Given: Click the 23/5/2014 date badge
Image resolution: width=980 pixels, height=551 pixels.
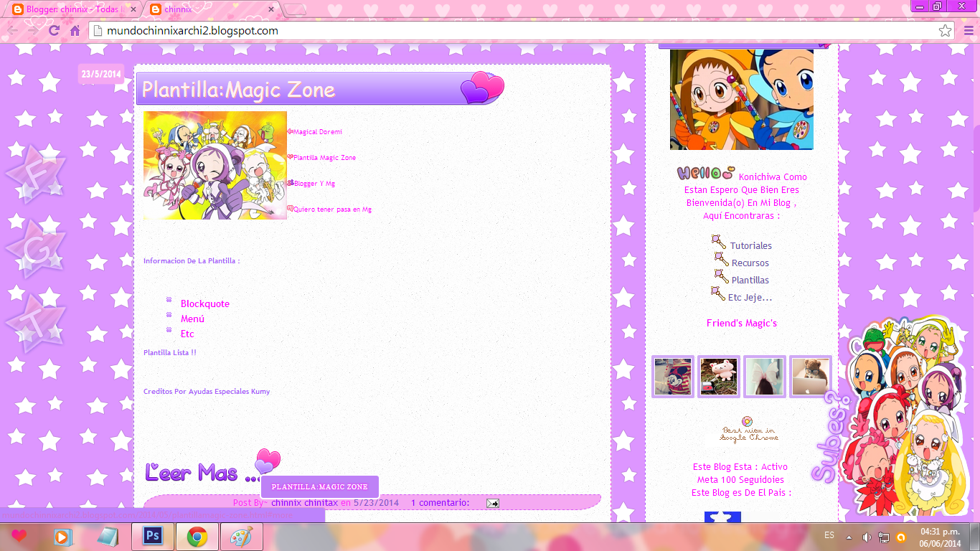Looking at the screenshot, I should (101, 74).
